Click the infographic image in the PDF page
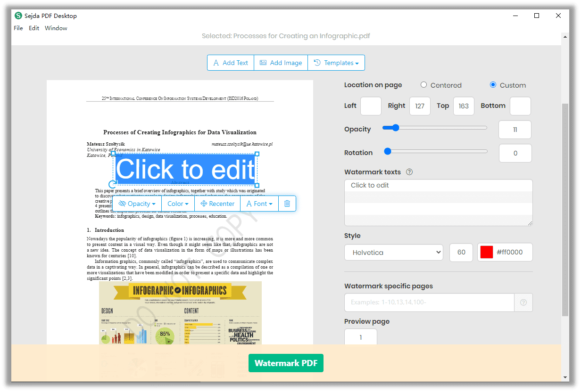 180,313
